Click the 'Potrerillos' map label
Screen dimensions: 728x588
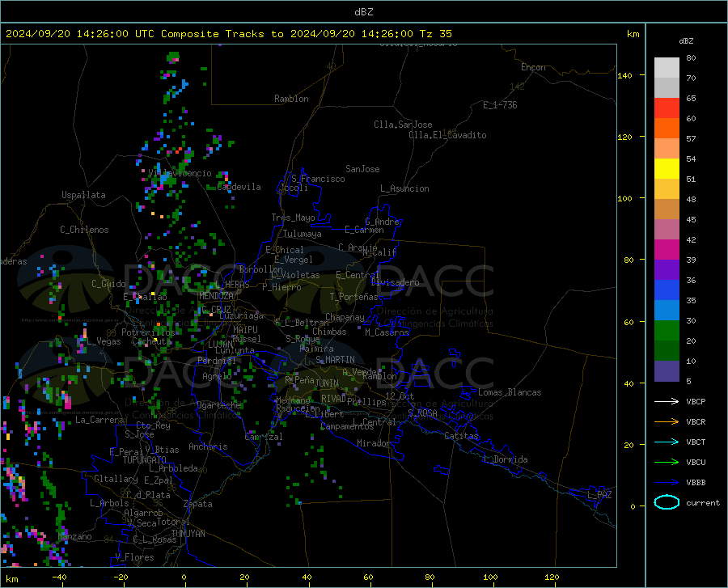coord(148,332)
